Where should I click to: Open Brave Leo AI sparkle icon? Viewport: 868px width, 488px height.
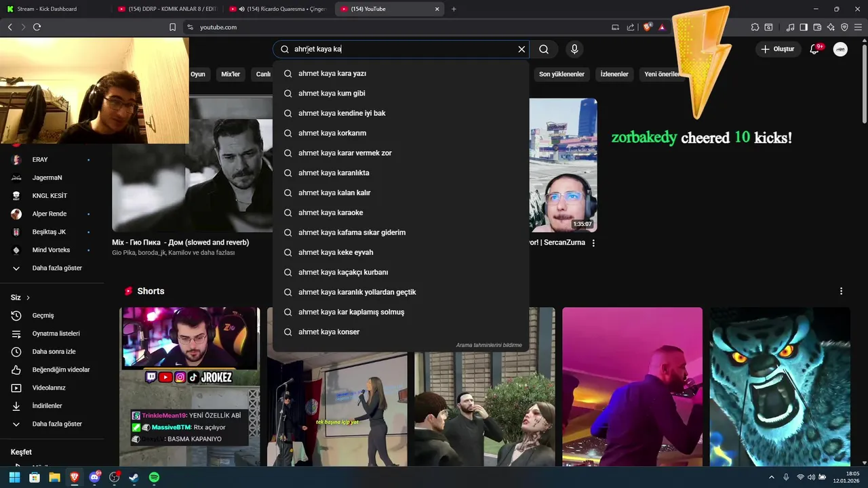(831, 27)
